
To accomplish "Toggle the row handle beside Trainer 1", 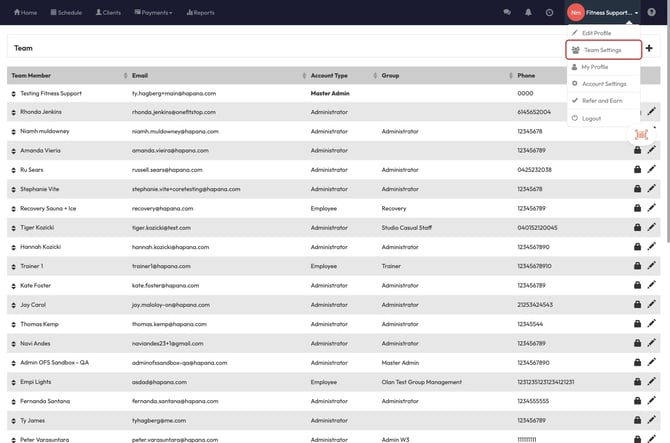I will coord(14,267).
